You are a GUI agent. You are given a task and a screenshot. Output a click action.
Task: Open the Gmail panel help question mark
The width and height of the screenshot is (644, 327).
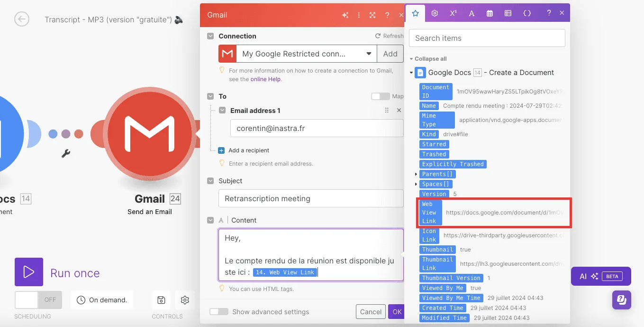(x=387, y=15)
